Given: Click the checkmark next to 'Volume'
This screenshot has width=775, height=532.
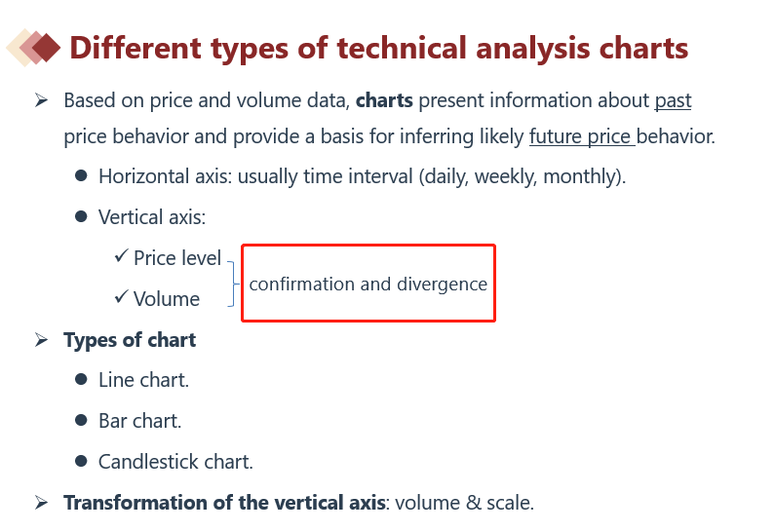Looking at the screenshot, I should tap(121, 296).
